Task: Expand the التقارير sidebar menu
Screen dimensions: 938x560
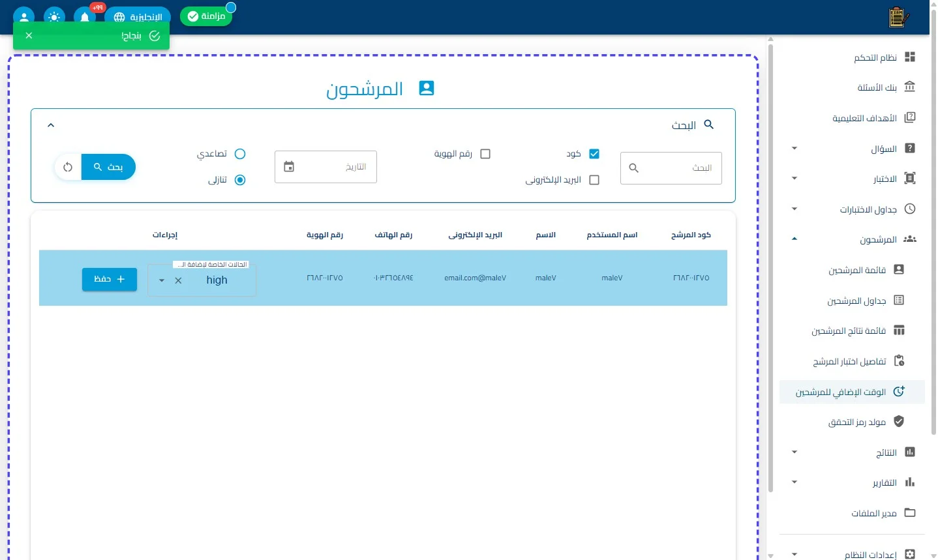Action: pyautogui.click(x=852, y=482)
